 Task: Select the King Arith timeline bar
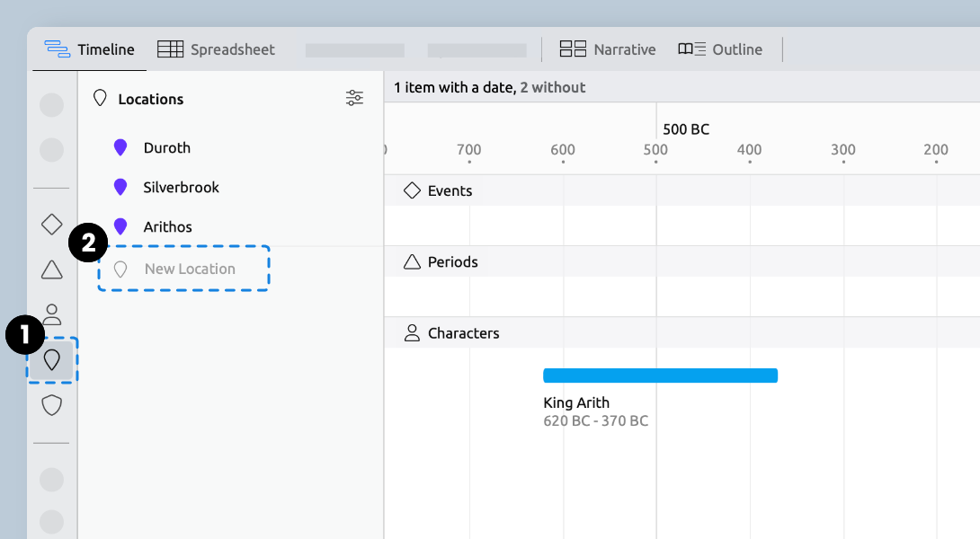[x=660, y=376]
